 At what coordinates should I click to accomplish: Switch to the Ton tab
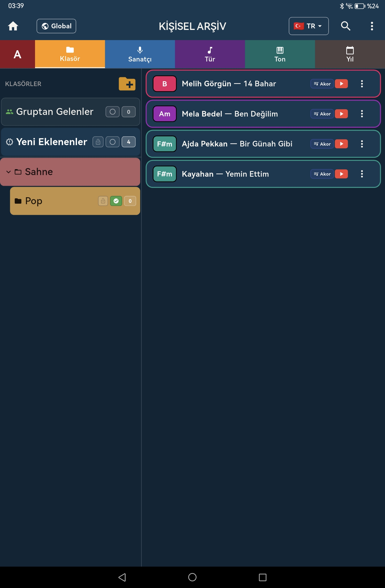click(x=280, y=54)
